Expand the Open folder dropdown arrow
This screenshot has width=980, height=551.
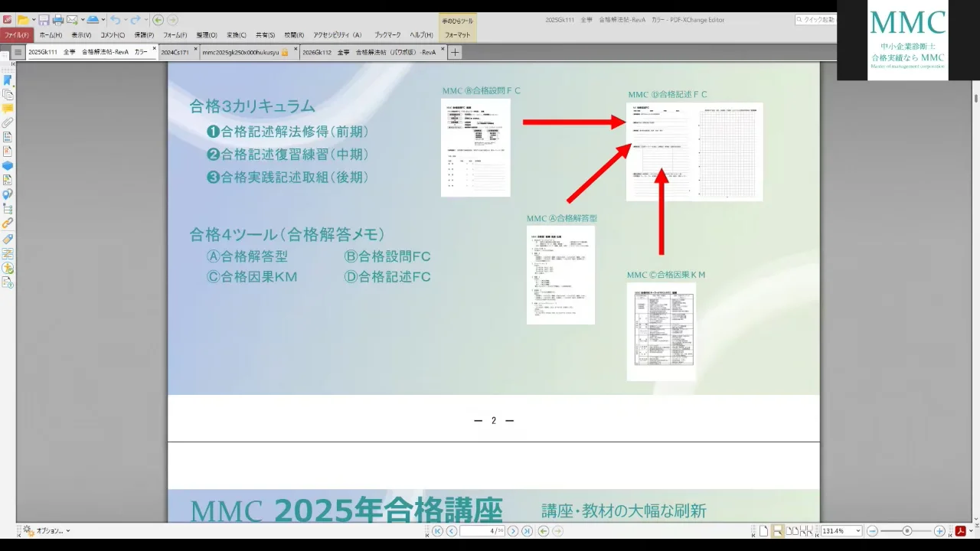coord(32,20)
